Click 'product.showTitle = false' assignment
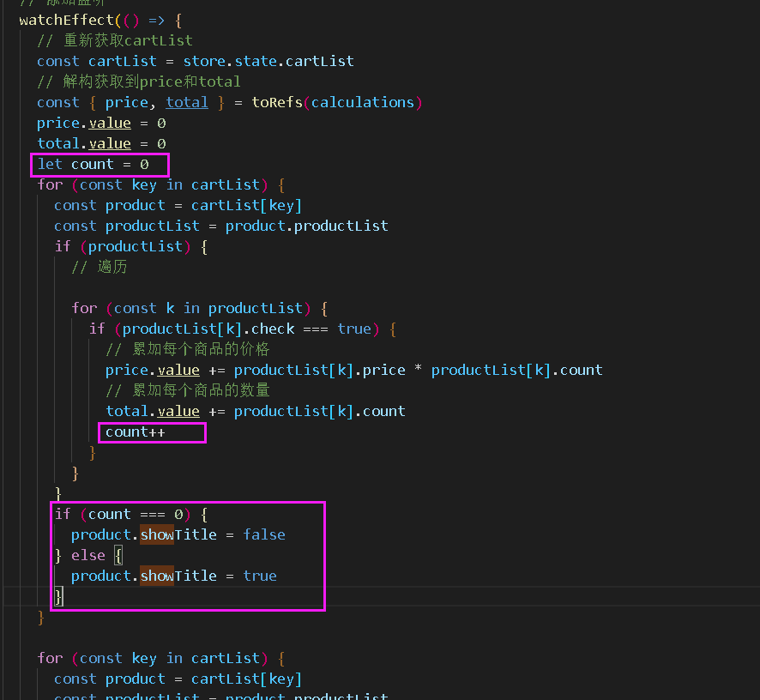Screen dimensions: 760x700 click(178, 534)
